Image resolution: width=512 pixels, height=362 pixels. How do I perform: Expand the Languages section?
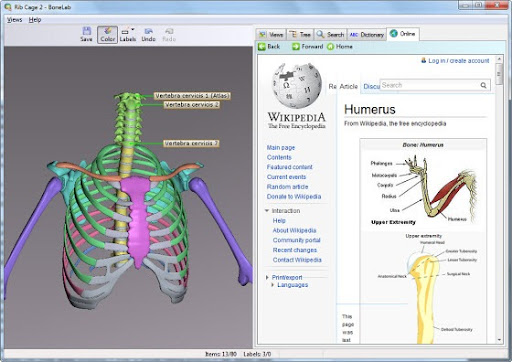(x=273, y=285)
